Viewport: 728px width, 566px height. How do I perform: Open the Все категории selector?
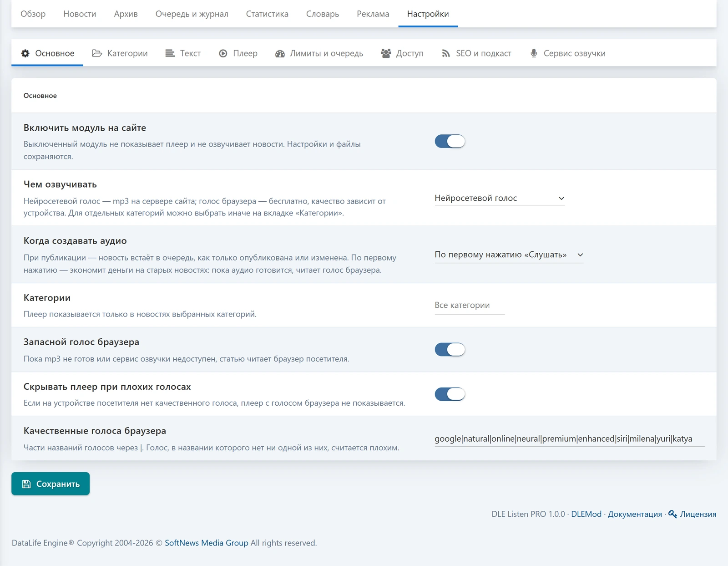470,305
